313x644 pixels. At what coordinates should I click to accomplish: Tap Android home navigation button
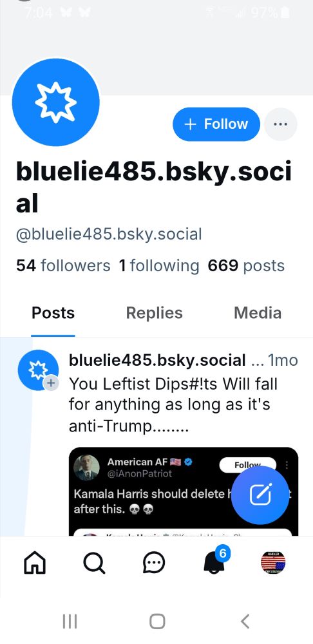pyautogui.click(x=157, y=621)
